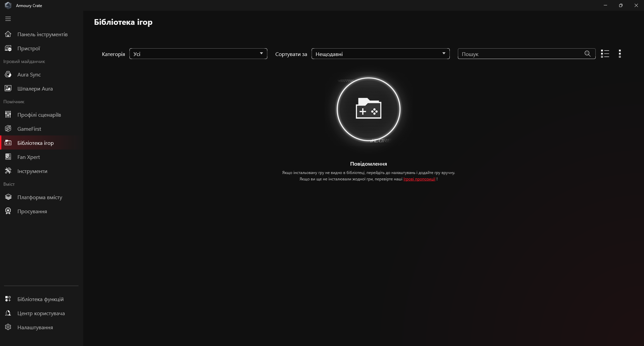Navigate to Профілі сценаріїв
The image size is (644, 346).
pos(42,115)
